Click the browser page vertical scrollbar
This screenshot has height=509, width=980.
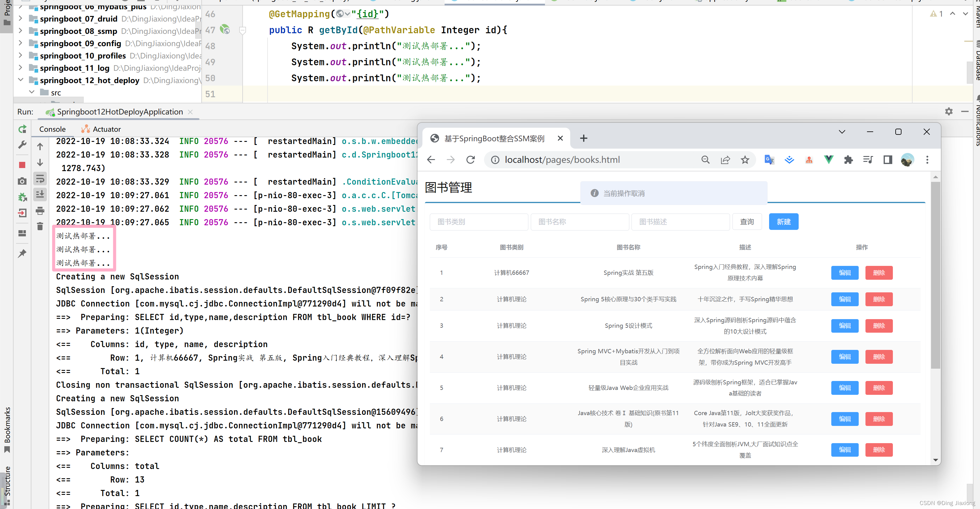click(x=935, y=276)
